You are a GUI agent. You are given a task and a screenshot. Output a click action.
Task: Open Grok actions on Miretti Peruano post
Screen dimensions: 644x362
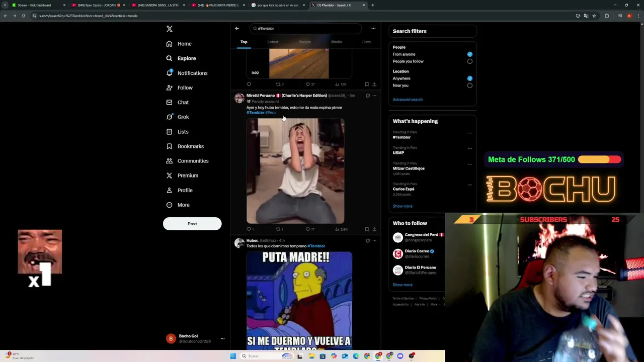click(367, 96)
